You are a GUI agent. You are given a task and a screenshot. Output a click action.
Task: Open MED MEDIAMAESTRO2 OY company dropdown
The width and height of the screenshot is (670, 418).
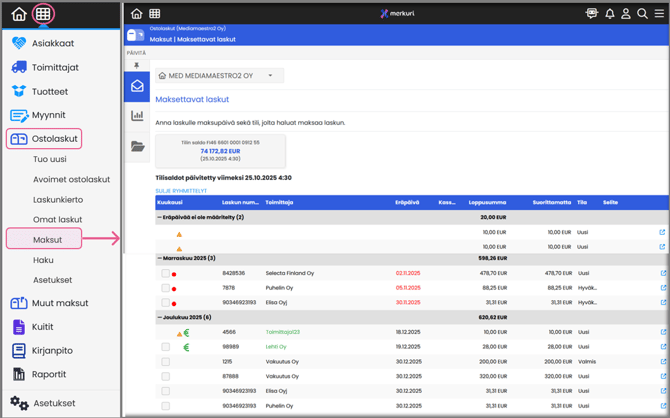pos(219,75)
